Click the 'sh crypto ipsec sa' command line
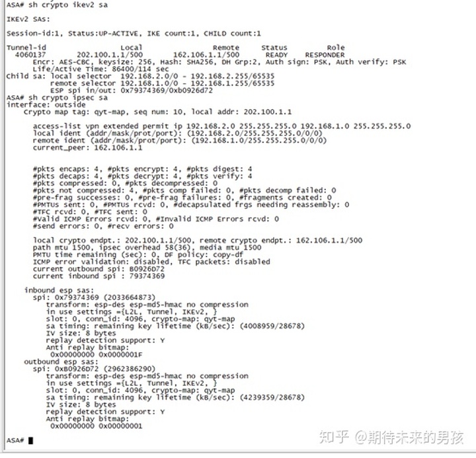The width and height of the screenshot is (476, 458). 57,98
